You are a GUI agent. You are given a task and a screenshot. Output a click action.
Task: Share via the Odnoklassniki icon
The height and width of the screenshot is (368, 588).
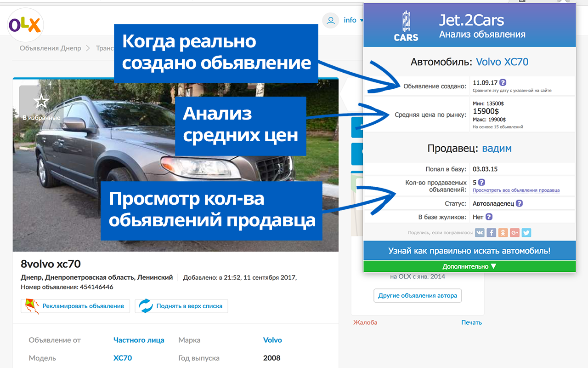503,233
